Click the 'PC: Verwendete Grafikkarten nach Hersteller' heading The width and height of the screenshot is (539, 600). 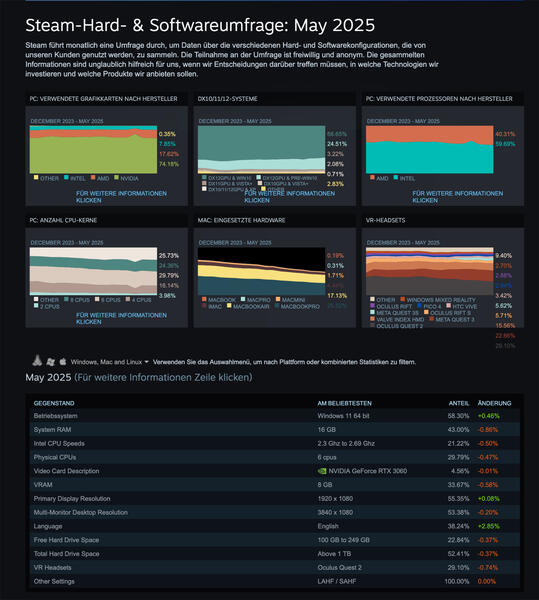(x=103, y=99)
